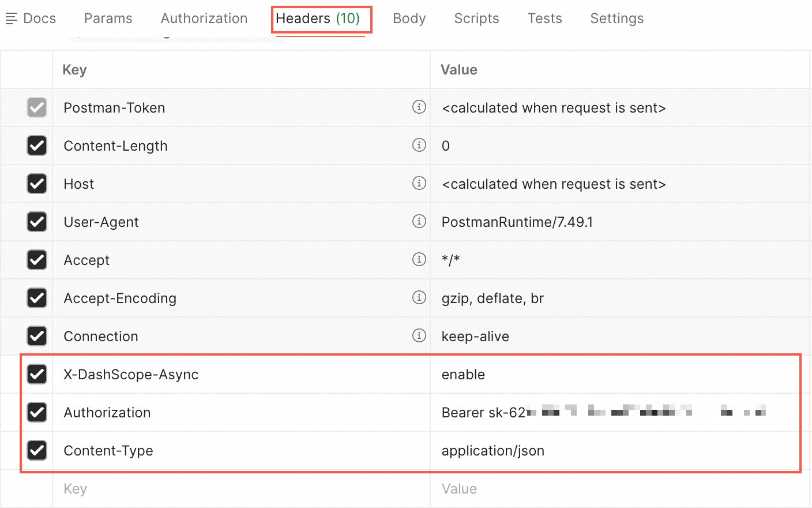
Task: Uncheck the User-Agent header
Action: tap(37, 222)
